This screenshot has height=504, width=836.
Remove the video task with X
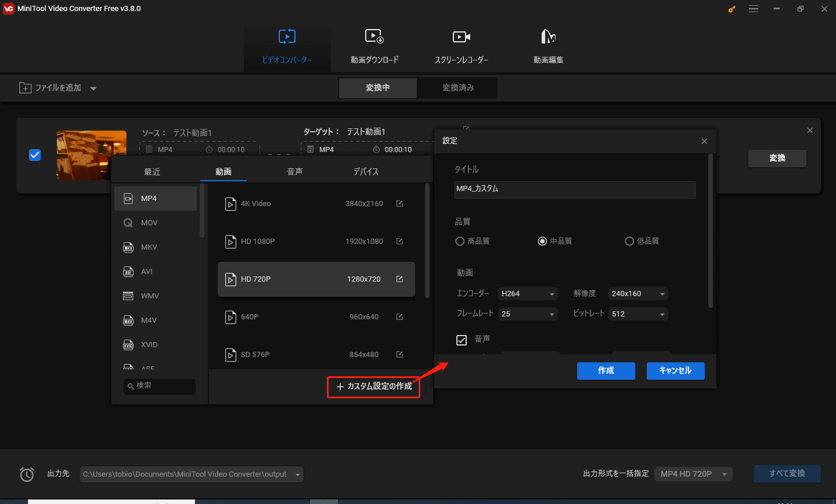(810, 131)
